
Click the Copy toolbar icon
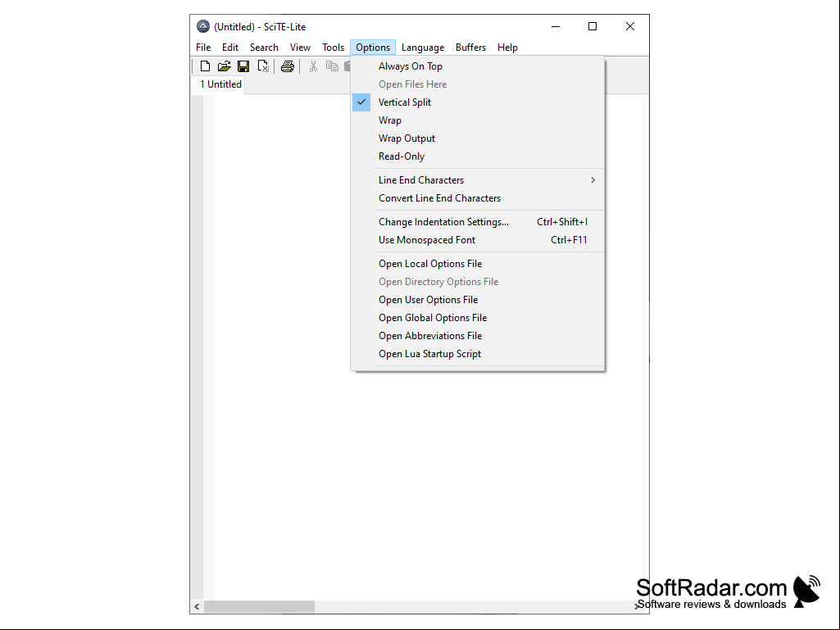[332, 66]
